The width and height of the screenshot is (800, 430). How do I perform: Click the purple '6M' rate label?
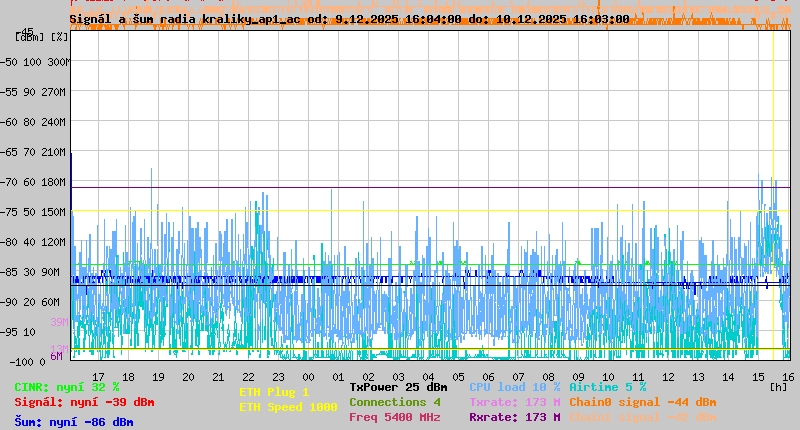[56, 356]
